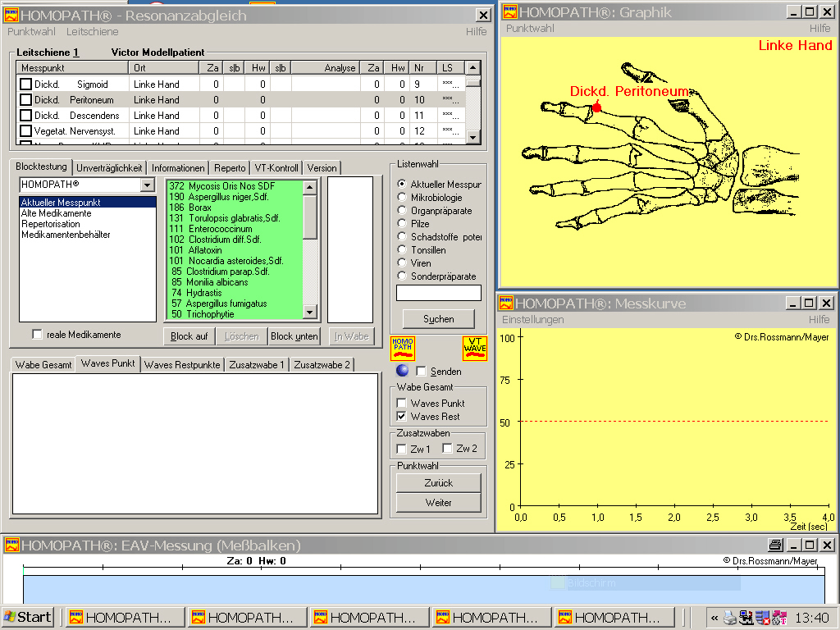Viewport: 840px width, 630px height.
Task: Click the Messpunkt column header
Action: coord(72,67)
